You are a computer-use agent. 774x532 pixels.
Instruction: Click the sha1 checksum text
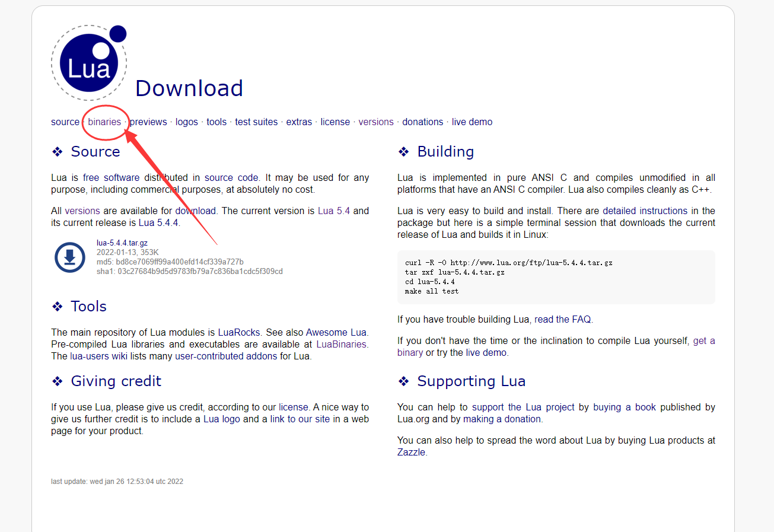coord(190,271)
